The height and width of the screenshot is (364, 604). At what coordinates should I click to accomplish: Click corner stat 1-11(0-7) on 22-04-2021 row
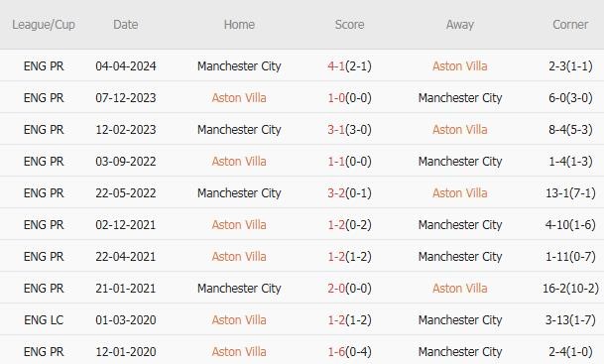570,257
